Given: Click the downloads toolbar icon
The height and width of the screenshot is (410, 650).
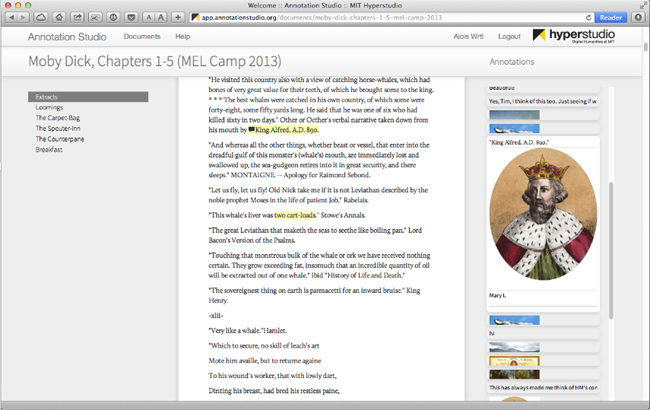Looking at the screenshot, I should 638,17.
